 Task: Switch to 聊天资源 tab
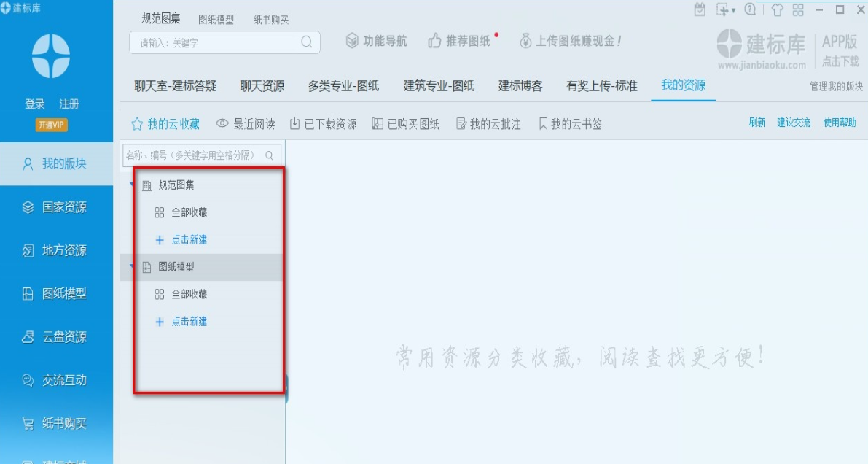click(262, 86)
